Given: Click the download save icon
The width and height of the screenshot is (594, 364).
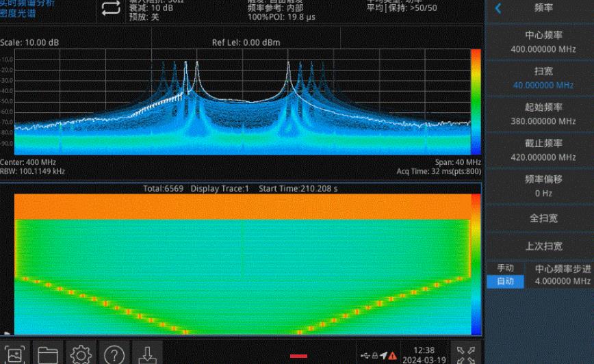Looking at the screenshot, I should pos(146,354).
